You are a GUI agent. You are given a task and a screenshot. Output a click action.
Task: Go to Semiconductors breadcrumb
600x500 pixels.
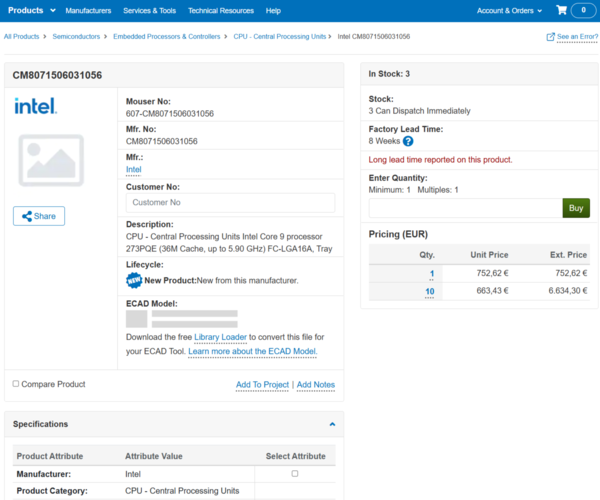pos(76,36)
